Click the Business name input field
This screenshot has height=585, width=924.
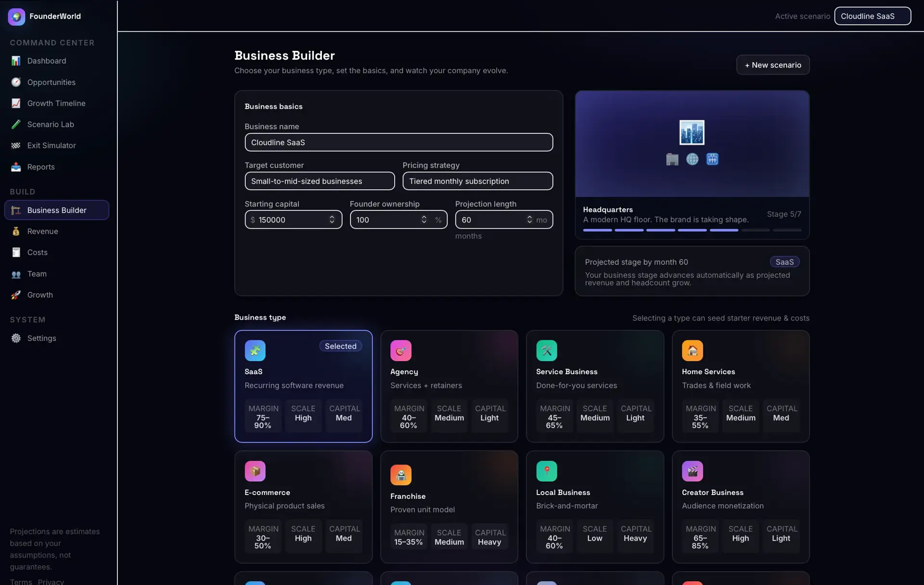398,143
